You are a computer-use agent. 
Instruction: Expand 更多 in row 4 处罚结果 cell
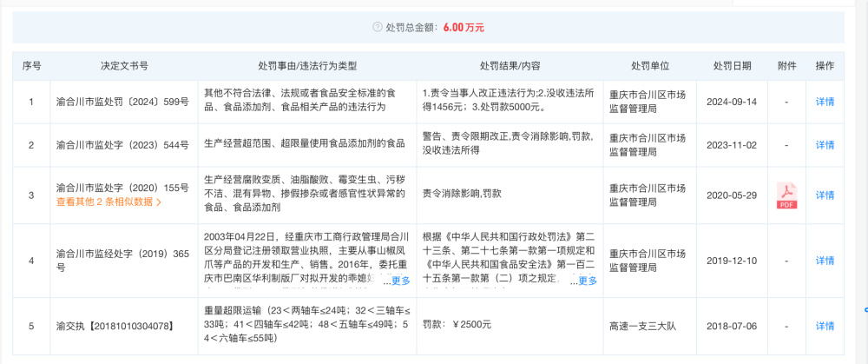[x=588, y=281]
